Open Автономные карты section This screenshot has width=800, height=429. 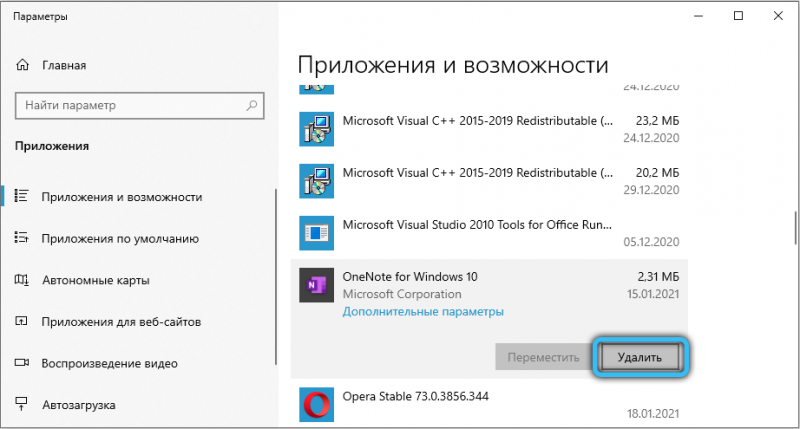tap(96, 280)
